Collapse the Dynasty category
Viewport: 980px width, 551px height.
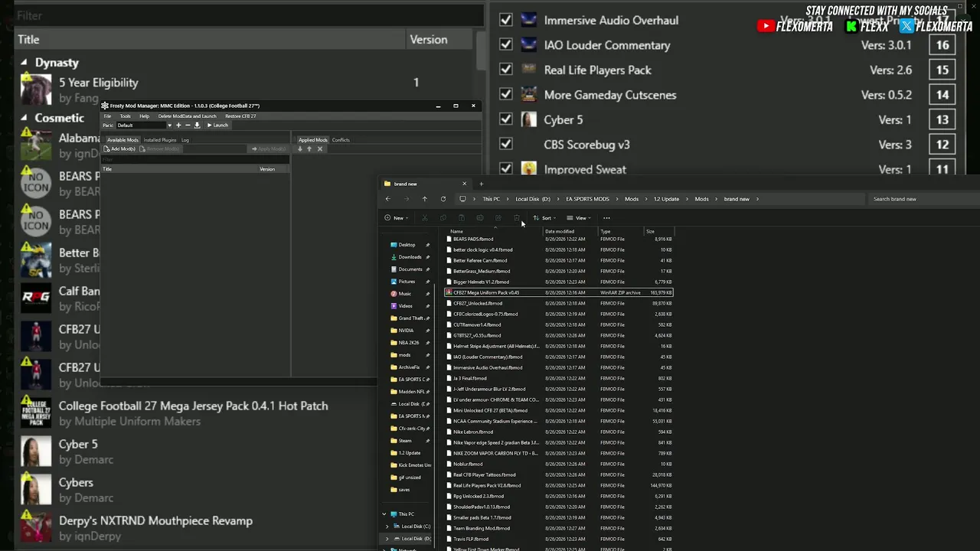[24, 63]
